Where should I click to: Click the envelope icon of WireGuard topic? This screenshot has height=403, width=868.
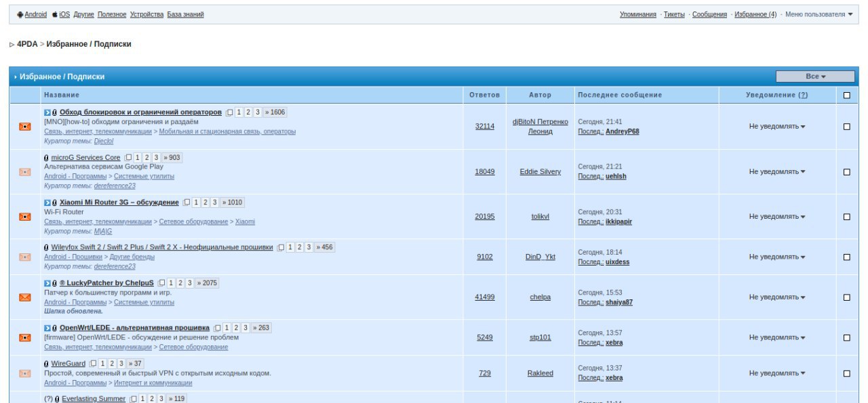tap(25, 373)
